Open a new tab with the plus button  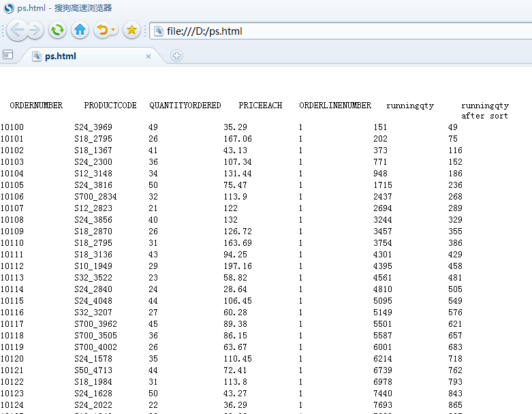pyautogui.click(x=176, y=55)
